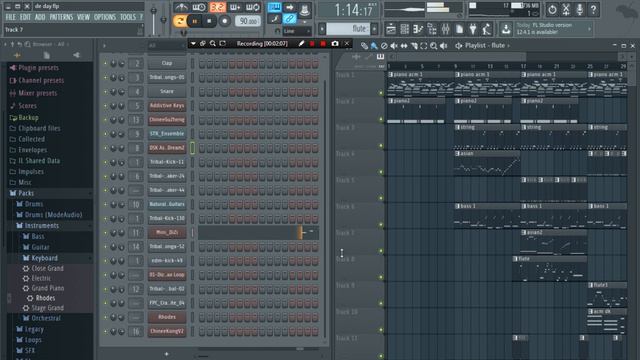Screen dimensions: 640x360
Task: Open the mixer view icon
Action: point(445,29)
